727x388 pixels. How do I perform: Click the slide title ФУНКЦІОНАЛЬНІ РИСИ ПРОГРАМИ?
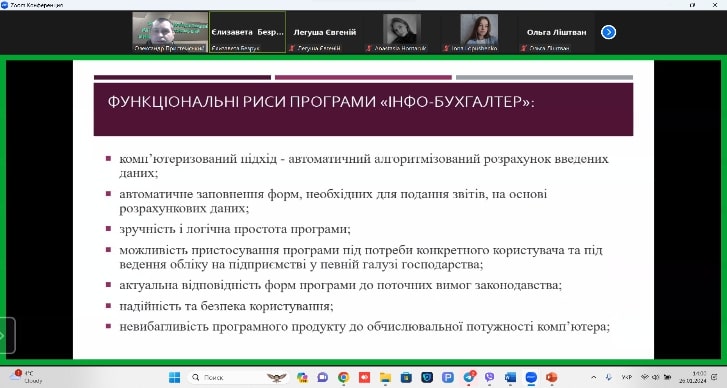point(321,102)
